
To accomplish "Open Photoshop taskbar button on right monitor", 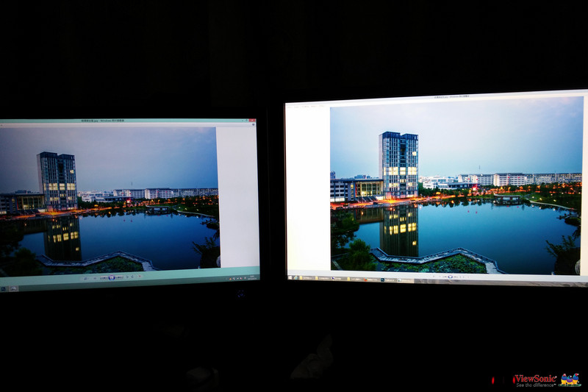I will (x=389, y=279).
